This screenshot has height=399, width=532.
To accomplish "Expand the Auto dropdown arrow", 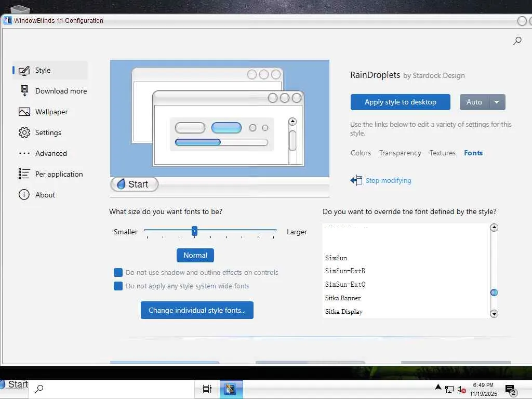I will [x=497, y=102].
